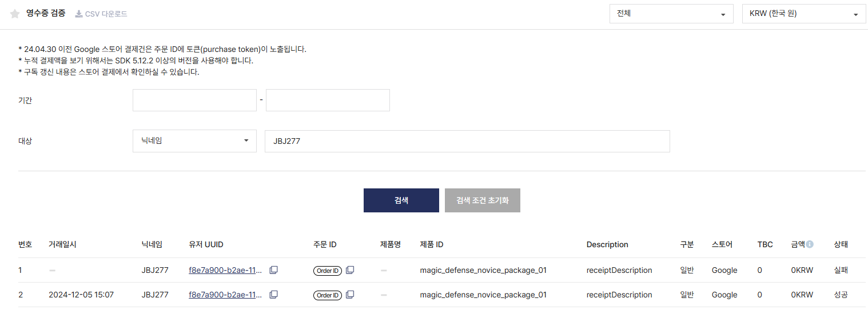The height and width of the screenshot is (310, 868).
Task: Copy the order ID in row 2
Action: coord(350,295)
